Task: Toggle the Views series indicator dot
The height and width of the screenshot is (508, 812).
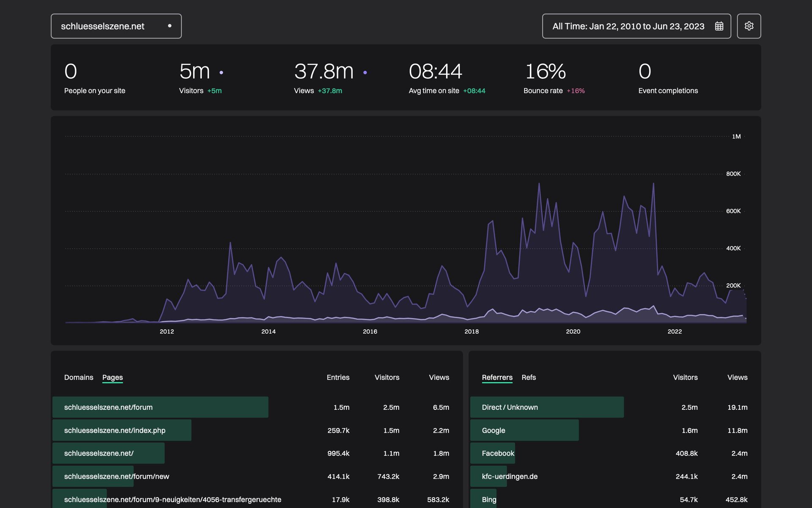Action: [366, 72]
